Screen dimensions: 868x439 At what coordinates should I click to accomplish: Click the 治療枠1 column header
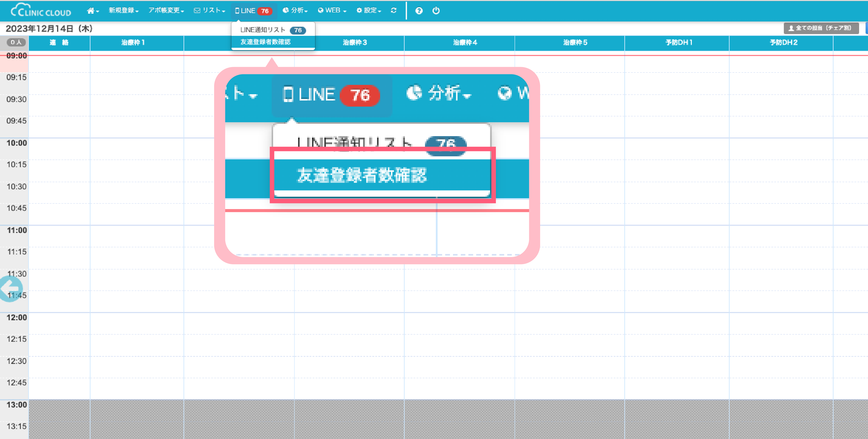[x=133, y=43]
